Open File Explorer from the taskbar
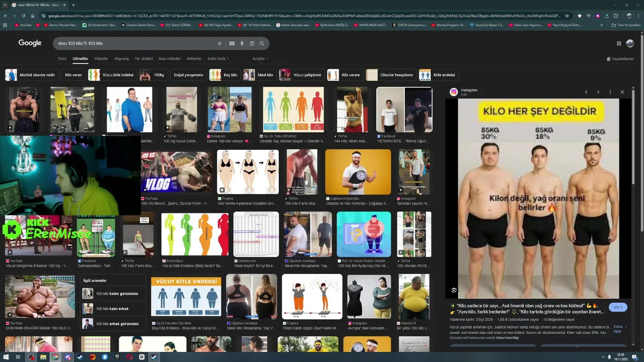The height and width of the screenshot is (362, 644). click(x=43, y=357)
